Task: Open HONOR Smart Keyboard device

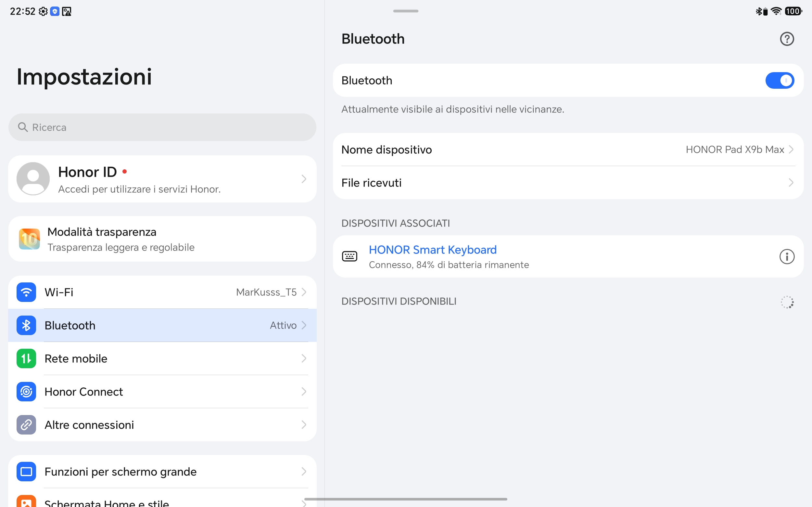Action: point(568,256)
